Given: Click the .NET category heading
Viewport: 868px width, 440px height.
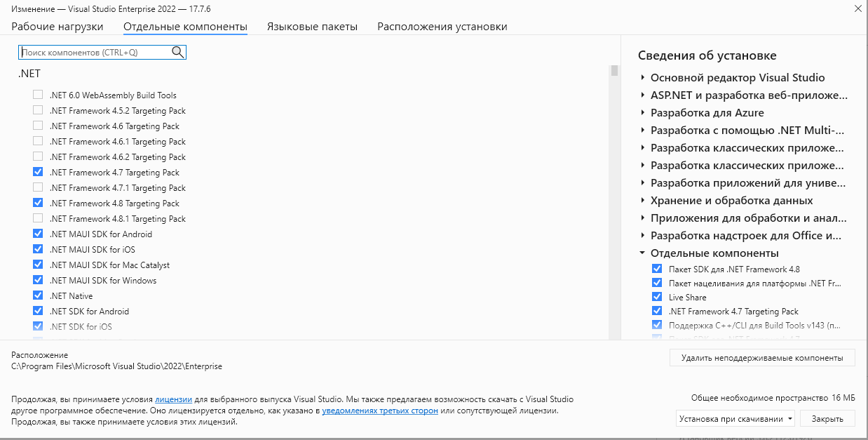Looking at the screenshot, I should click(x=29, y=74).
